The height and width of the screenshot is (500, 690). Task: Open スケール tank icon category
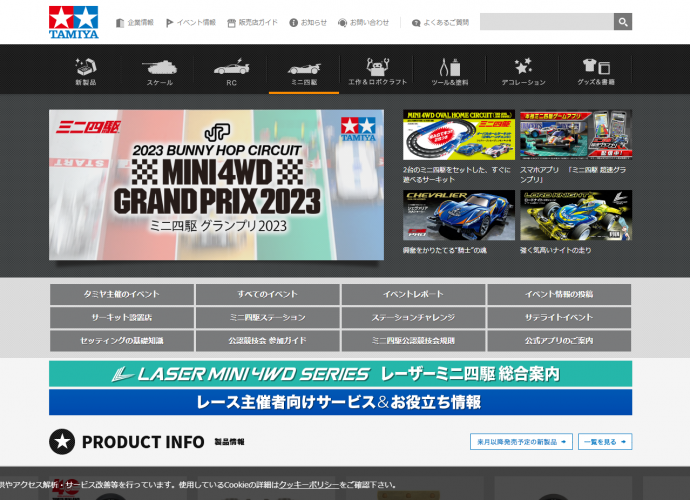[x=159, y=71]
